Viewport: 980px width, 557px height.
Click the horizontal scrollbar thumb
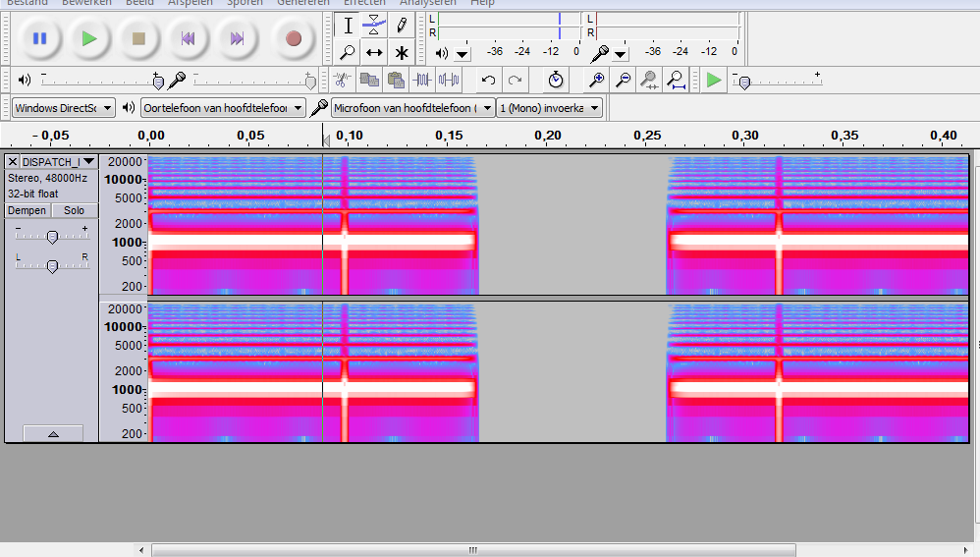(x=473, y=550)
